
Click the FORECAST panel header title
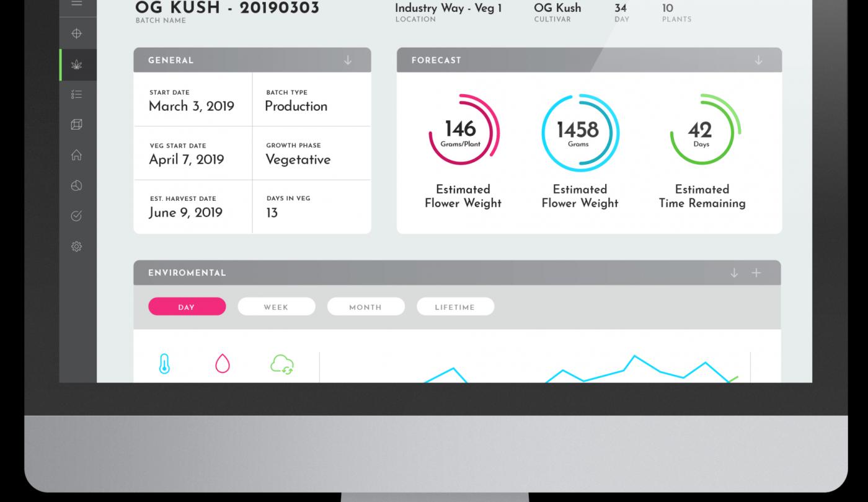(x=436, y=60)
